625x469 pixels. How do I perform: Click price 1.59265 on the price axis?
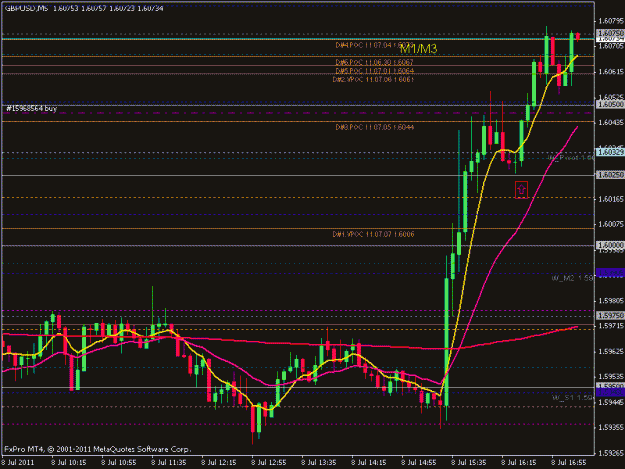click(x=611, y=453)
